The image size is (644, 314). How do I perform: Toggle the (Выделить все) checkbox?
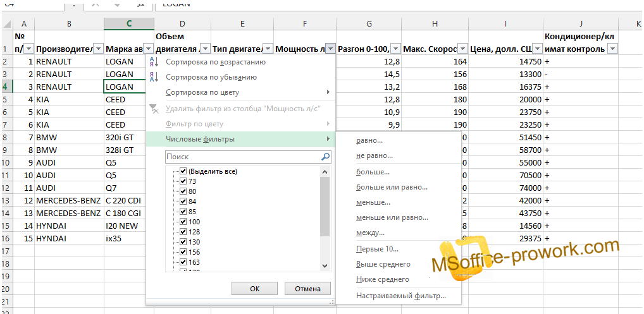click(183, 171)
